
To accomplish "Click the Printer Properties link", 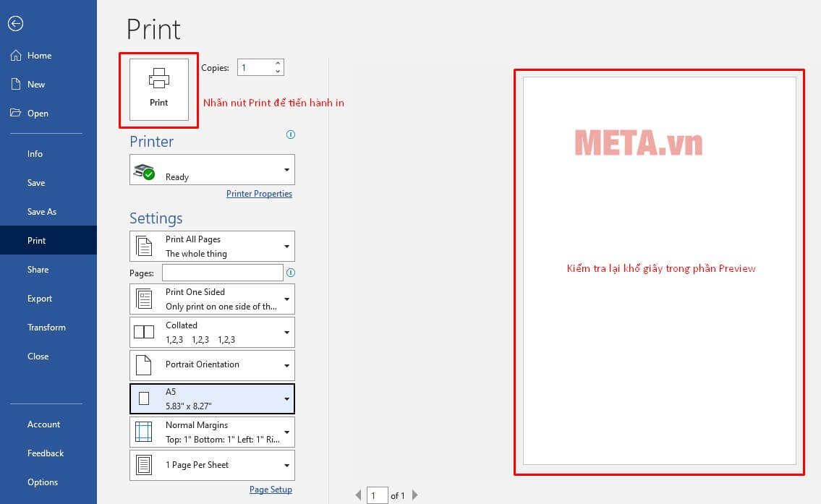I will (x=259, y=194).
